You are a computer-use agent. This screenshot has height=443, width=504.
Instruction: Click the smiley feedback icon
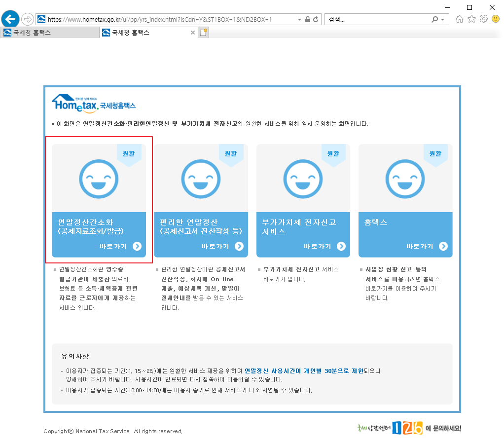[496, 19]
